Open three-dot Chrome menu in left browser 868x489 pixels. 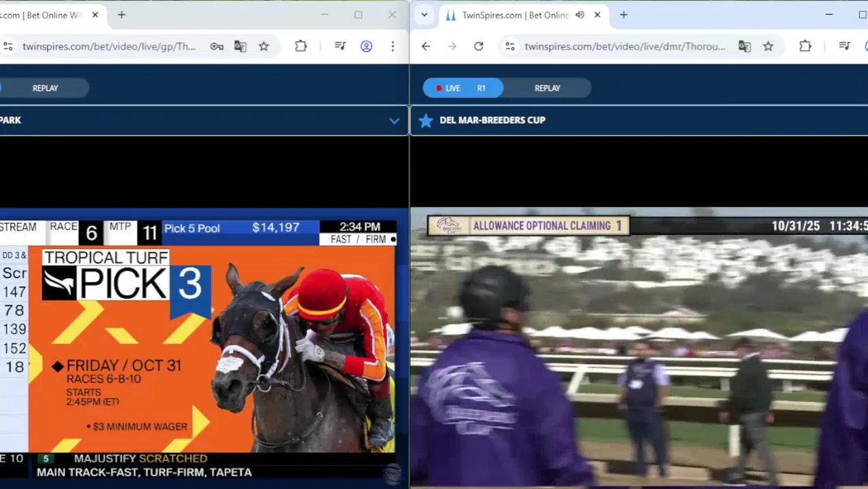click(393, 46)
